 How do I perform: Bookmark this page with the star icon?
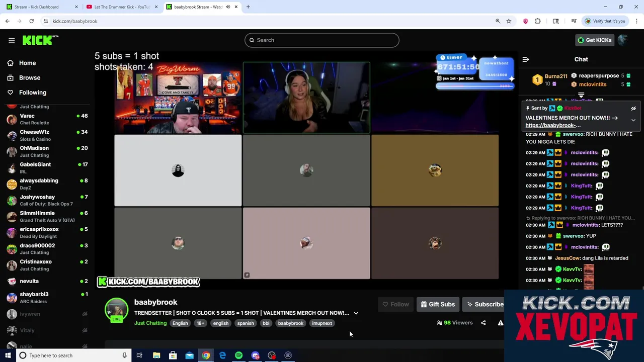[509, 21]
